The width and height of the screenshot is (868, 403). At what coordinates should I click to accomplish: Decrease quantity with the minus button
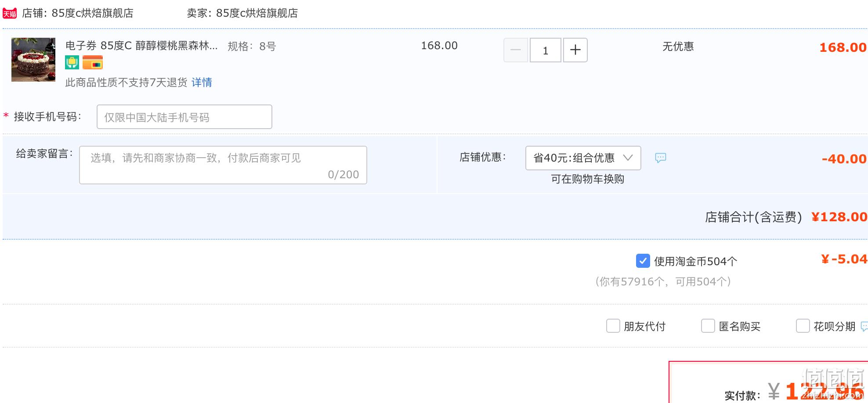pyautogui.click(x=516, y=50)
